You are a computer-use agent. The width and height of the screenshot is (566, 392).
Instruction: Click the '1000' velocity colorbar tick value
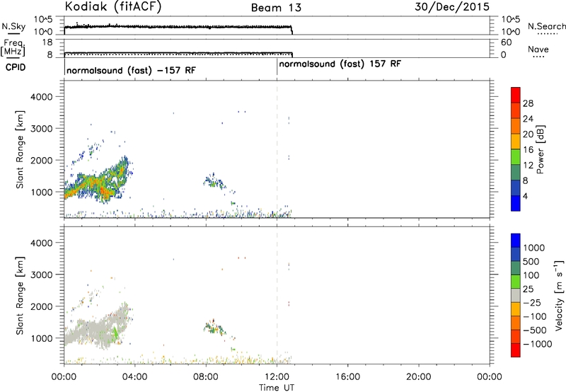533,248
